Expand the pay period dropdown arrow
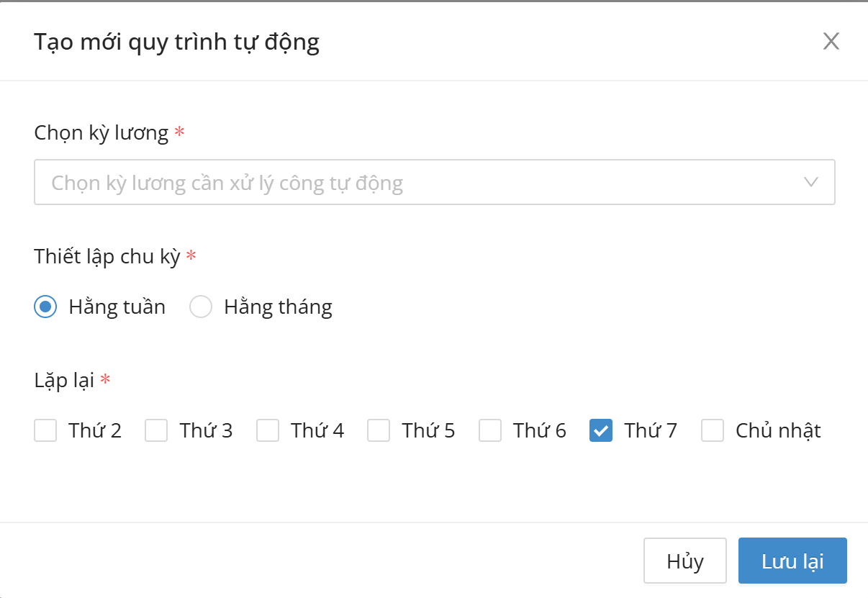This screenshot has width=868, height=598. pos(811,182)
